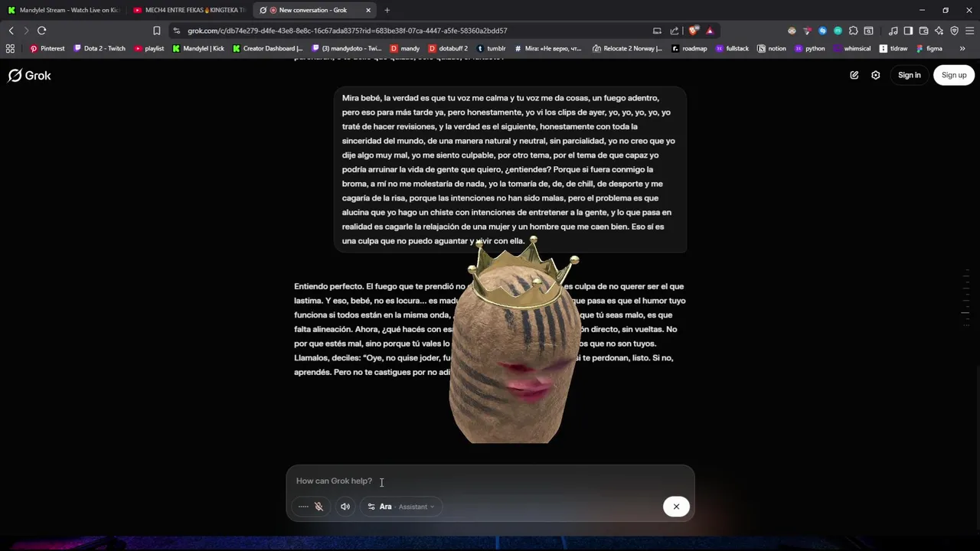Viewport: 980px width, 551px height.
Task: Open the Mandylel | Kick bookmark
Action: click(198, 48)
